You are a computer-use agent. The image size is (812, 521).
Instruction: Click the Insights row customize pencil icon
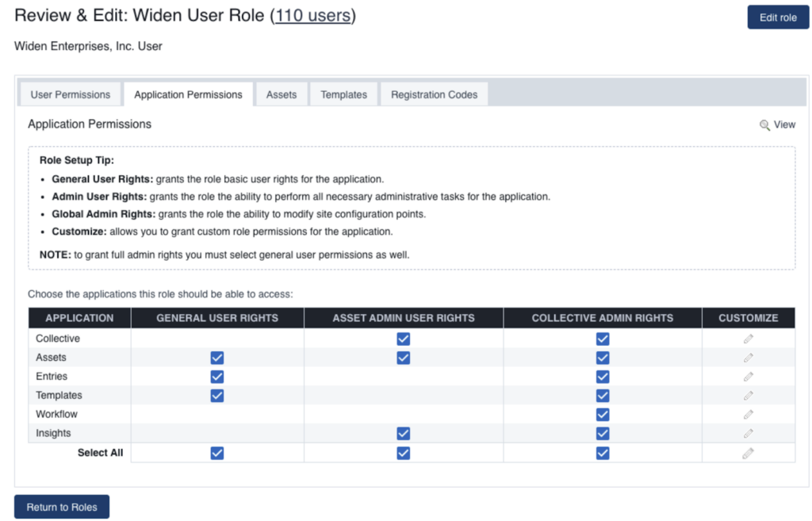(748, 434)
